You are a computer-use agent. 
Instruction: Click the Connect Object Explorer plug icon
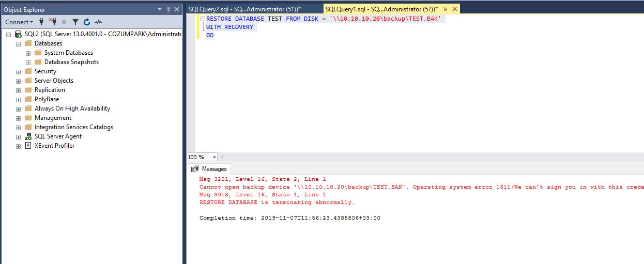tap(41, 22)
